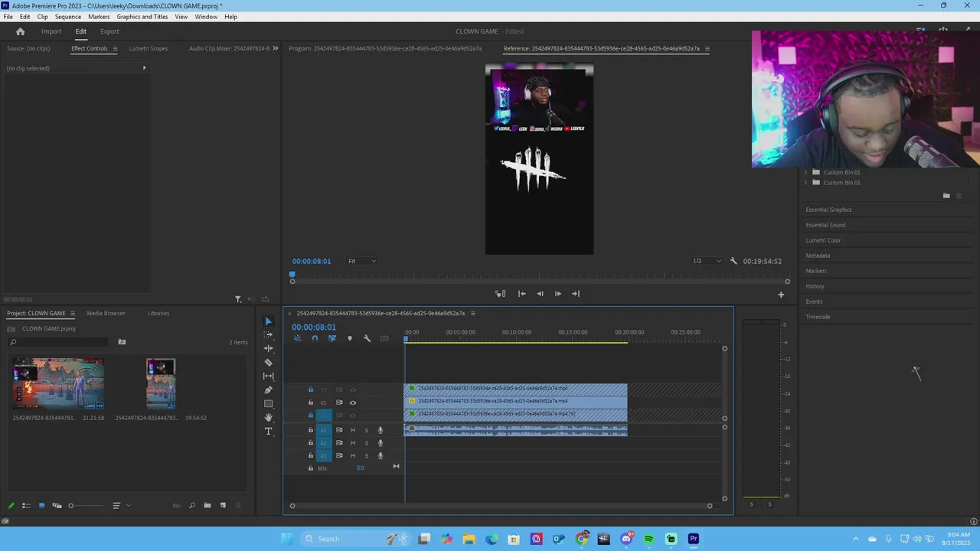The image size is (980, 551).
Task: Click Go to Previous edit point button
Action: point(522,294)
